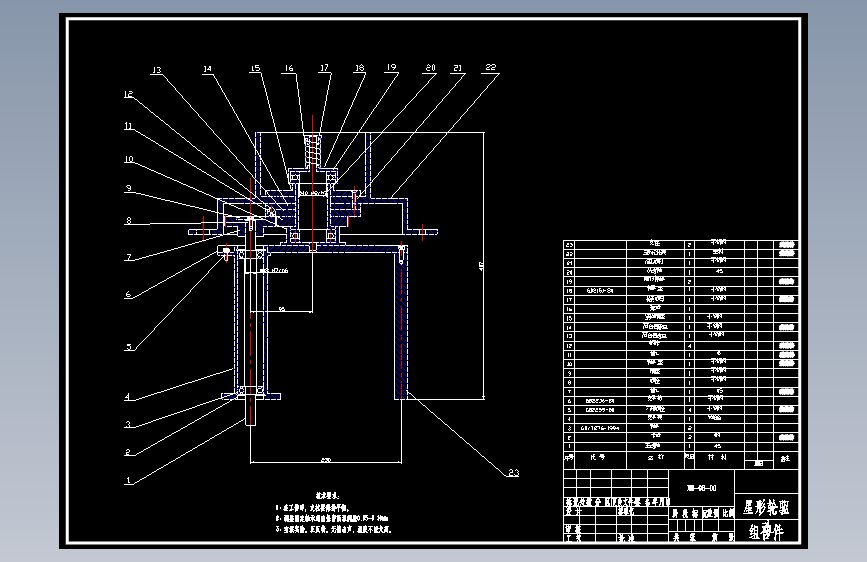Image resolution: width=867 pixels, height=562 pixels.
Task: Select part callout number 23
Action: (514, 472)
